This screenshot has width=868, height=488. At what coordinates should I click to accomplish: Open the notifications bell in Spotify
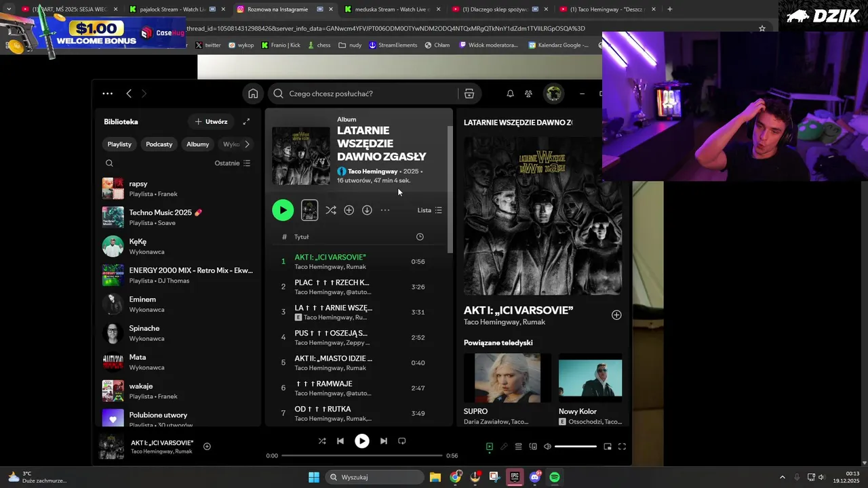coord(510,94)
